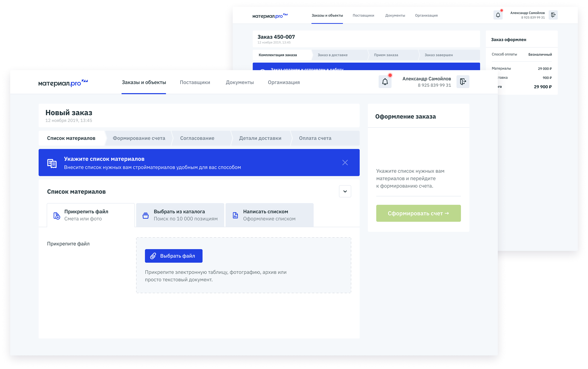Viewport: 588px width, 369px height.
Task: Open Организация in front window nav
Action: pos(284,82)
